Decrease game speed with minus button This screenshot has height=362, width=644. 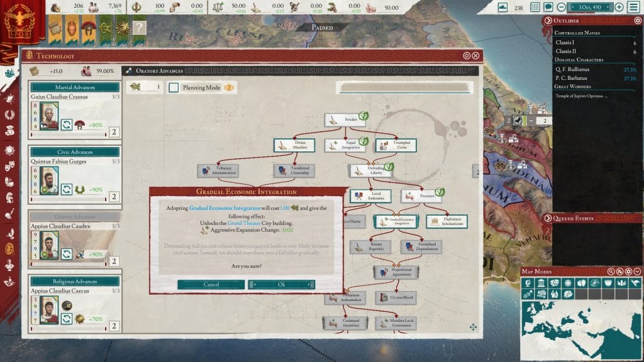coord(561,7)
